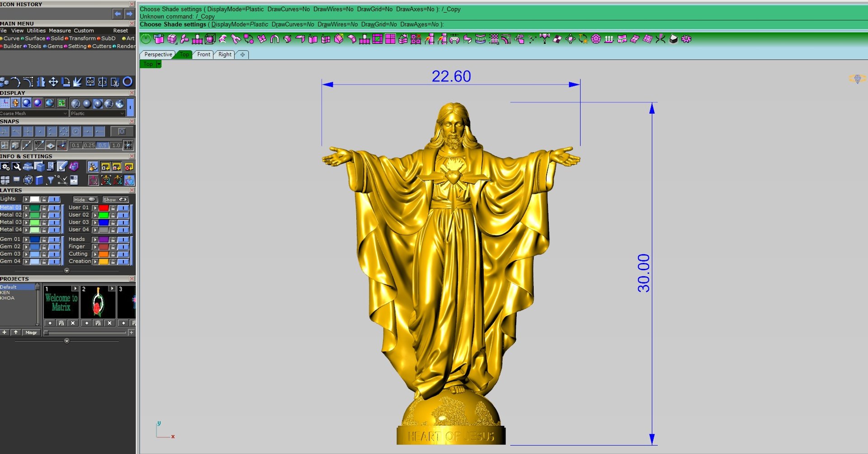Image resolution: width=868 pixels, height=454 pixels.
Task: Click the magenta checkmark-square SubD tool
Action: click(x=377, y=39)
